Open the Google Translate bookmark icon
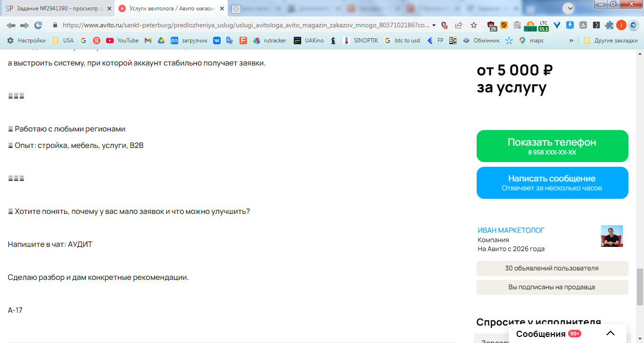Viewport: 644px width, 343px height. point(230,41)
